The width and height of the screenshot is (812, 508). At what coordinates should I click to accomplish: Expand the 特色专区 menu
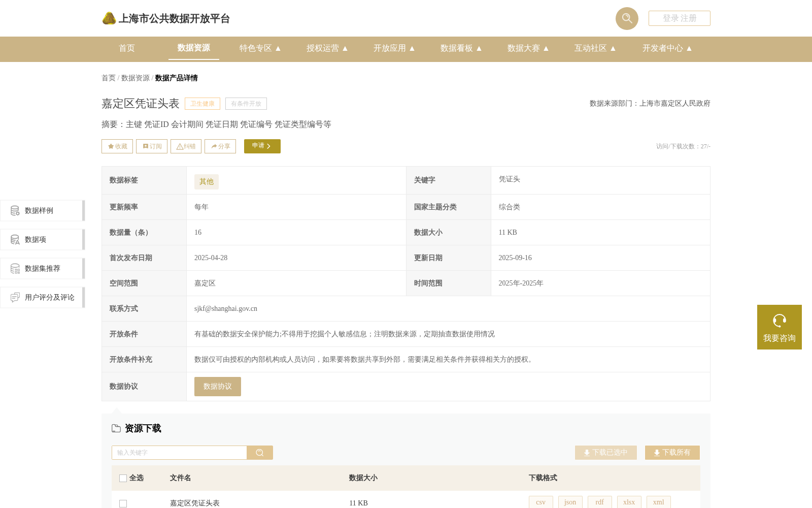point(260,48)
